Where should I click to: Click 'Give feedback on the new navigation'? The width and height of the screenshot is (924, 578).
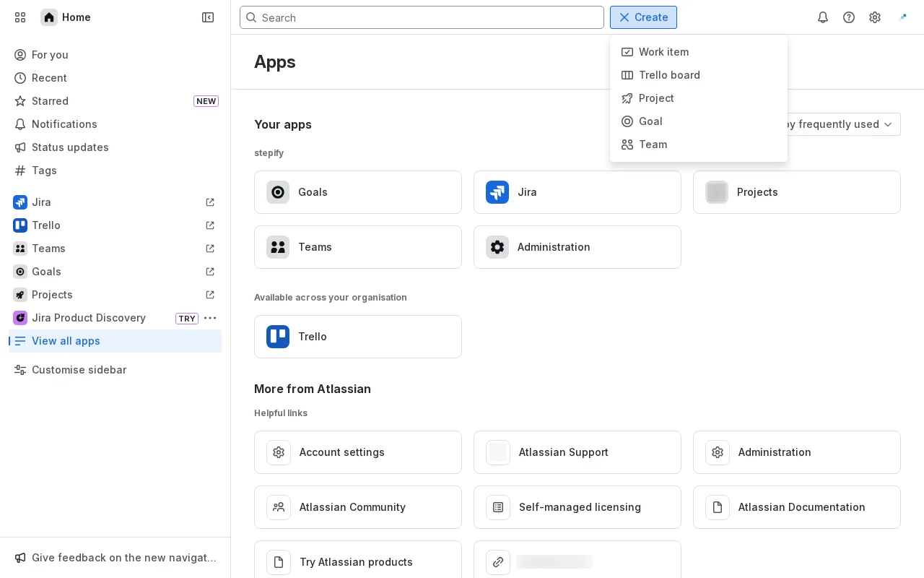(x=124, y=558)
